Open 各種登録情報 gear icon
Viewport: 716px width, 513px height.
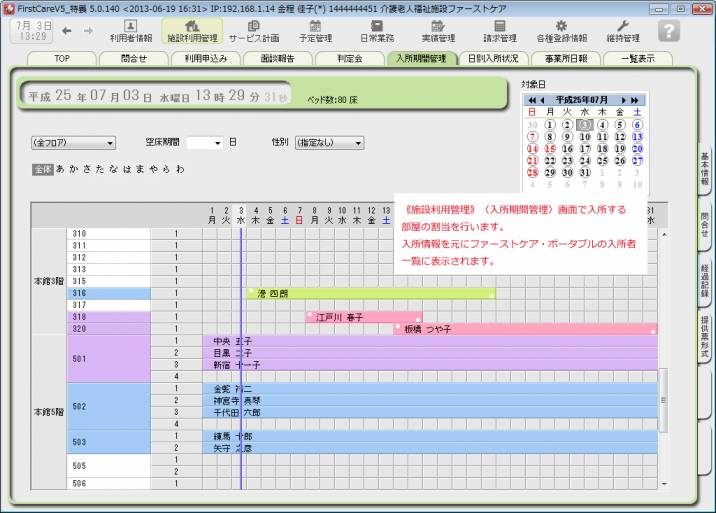(x=561, y=30)
